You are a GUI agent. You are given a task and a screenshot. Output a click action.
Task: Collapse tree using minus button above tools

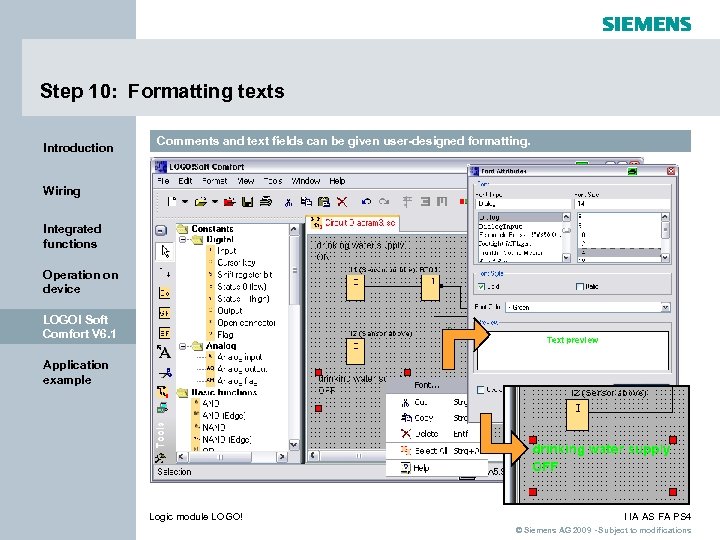click(x=161, y=231)
